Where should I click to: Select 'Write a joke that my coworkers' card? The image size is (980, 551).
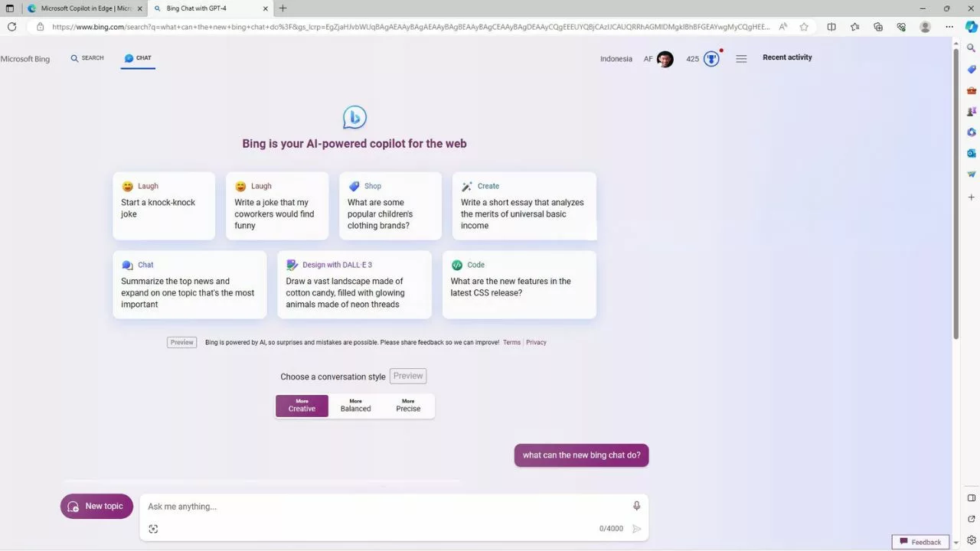(x=277, y=206)
